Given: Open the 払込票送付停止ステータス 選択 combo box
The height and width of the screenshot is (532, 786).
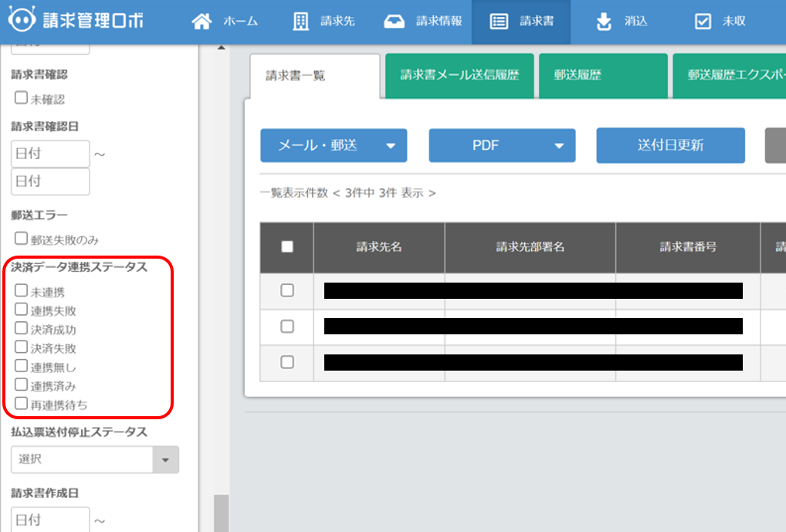Looking at the screenshot, I should (x=95, y=459).
